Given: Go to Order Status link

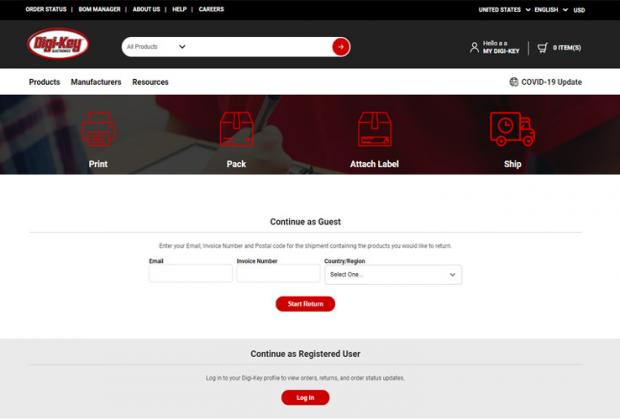Looking at the screenshot, I should [46, 9].
